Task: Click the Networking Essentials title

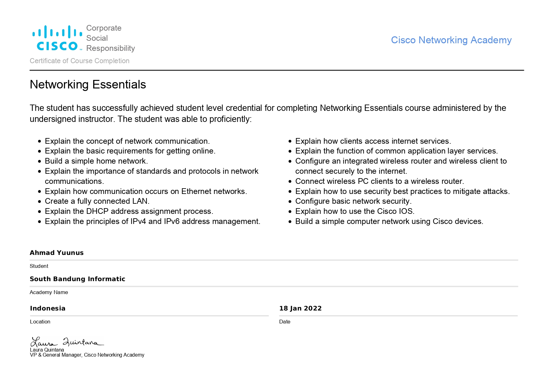Action: [88, 85]
